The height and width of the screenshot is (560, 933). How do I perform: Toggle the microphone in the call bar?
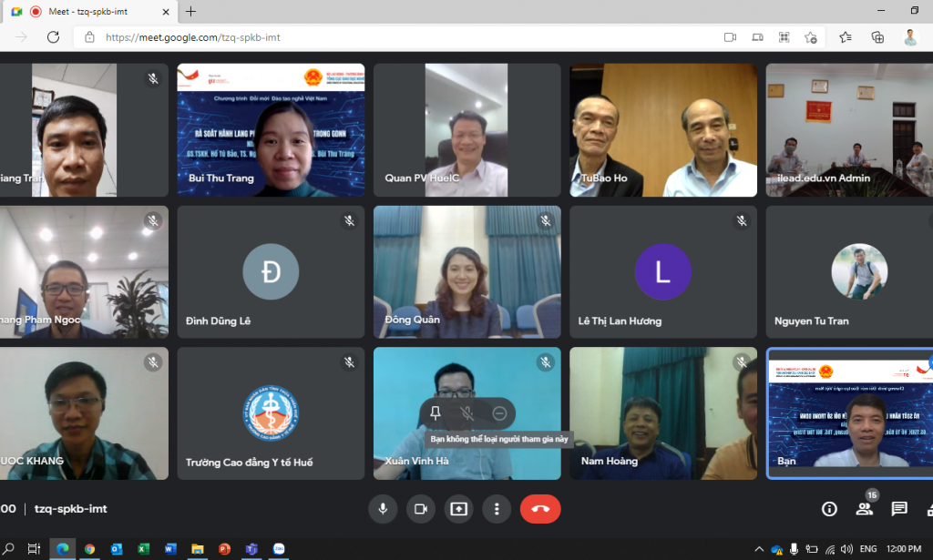pyautogui.click(x=383, y=509)
